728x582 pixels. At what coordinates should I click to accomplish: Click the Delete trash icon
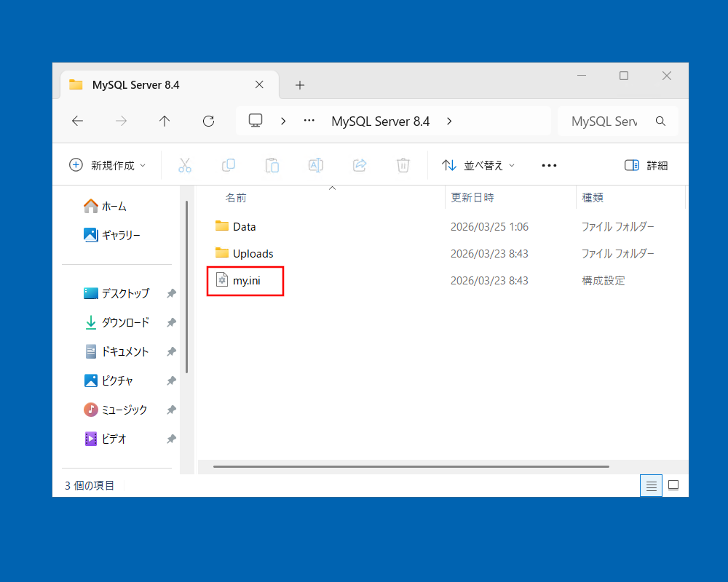403,165
